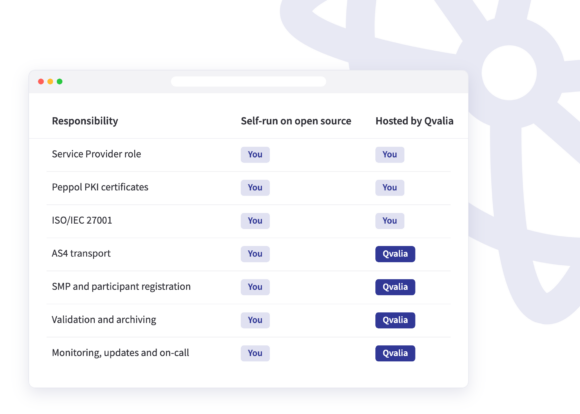This screenshot has width=580, height=414.
Task: Click Self-run You badge for Validation and archiving
Action: (x=255, y=320)
